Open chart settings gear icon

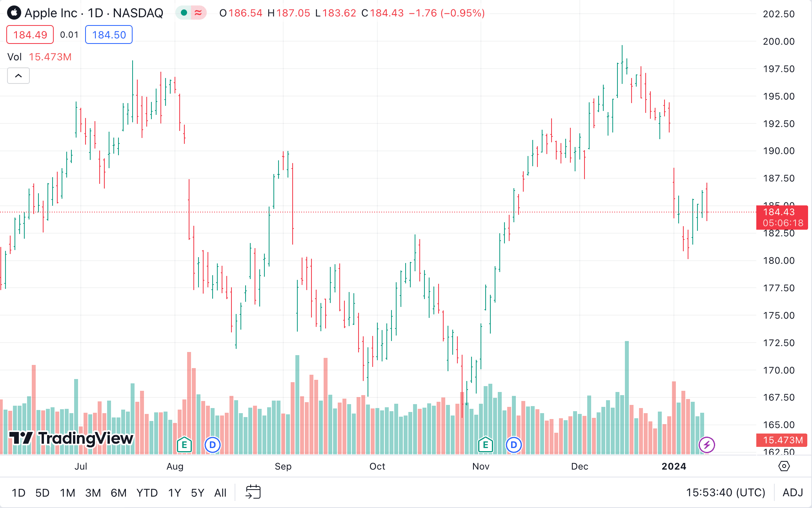pyautogui.click(x=784, y=466)
